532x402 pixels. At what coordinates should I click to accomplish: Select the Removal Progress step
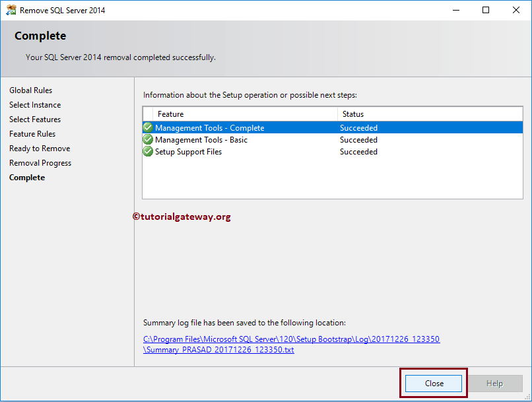pyautogui.click(x=40, y=163)
